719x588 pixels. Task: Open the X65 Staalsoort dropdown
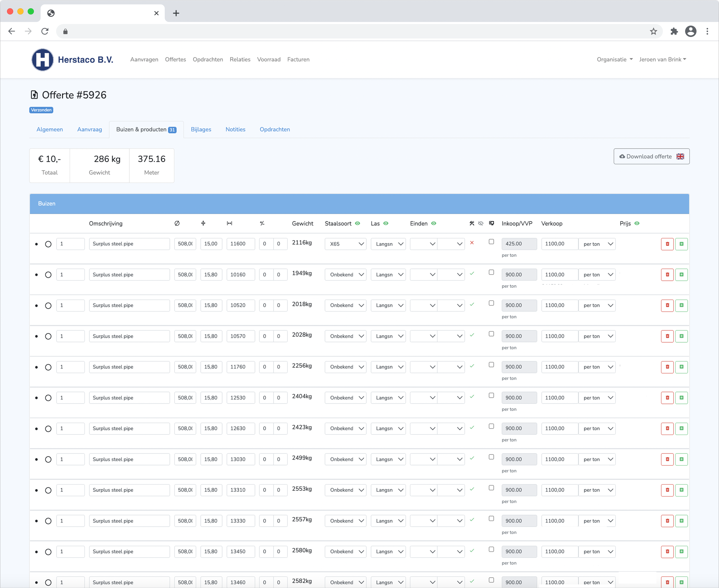345,244
